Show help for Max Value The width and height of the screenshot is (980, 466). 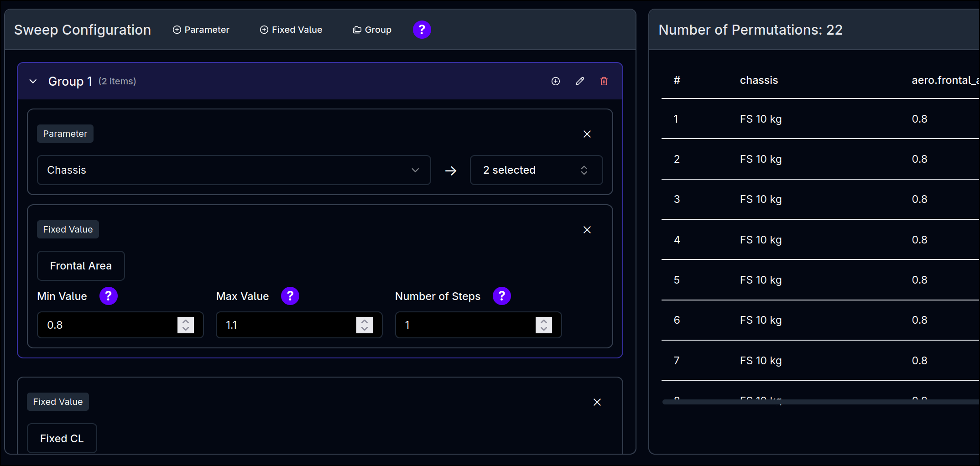[290, 296]
